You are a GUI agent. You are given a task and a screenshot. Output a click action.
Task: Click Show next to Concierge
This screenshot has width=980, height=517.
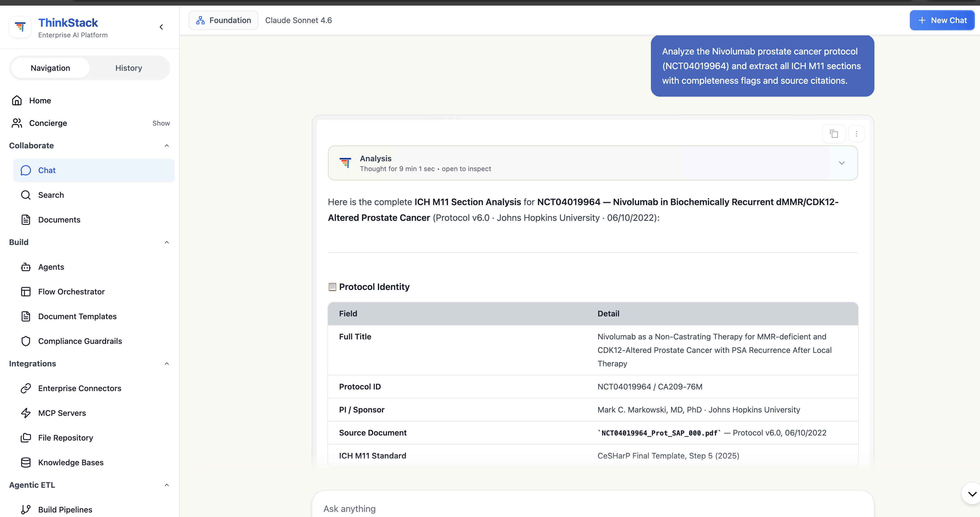coord(161,123)
